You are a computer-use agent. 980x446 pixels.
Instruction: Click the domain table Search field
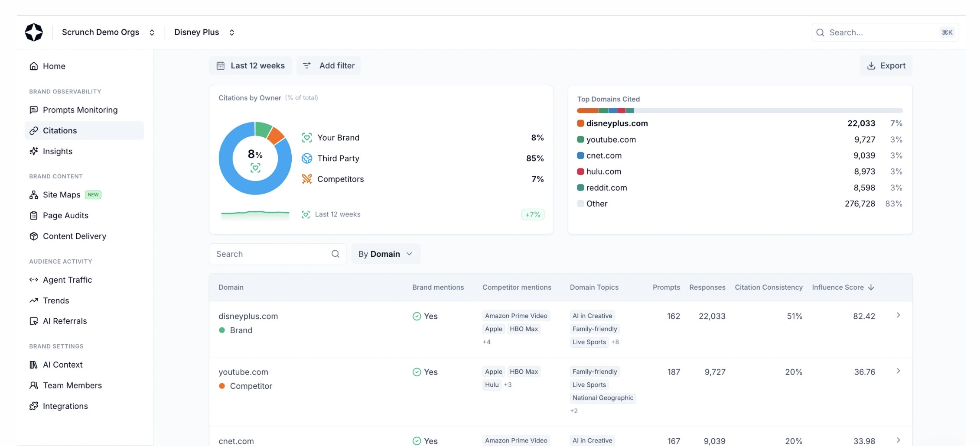[278, 254]
